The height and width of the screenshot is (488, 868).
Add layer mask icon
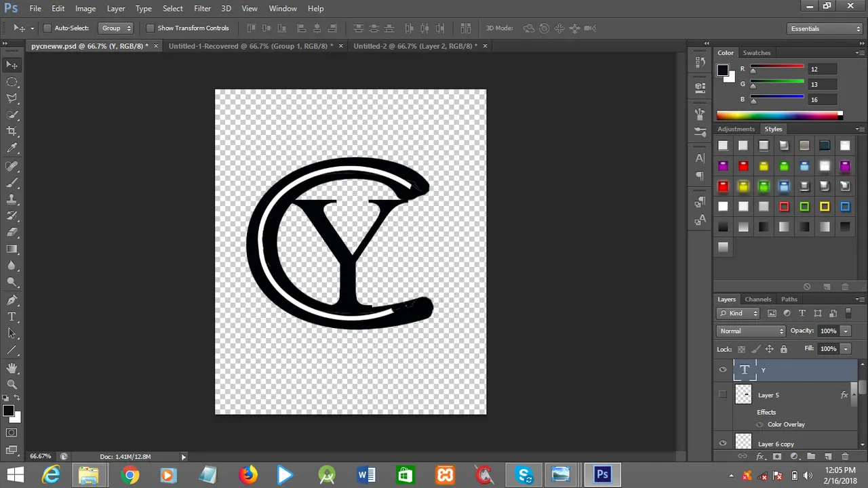coord(776,456)
